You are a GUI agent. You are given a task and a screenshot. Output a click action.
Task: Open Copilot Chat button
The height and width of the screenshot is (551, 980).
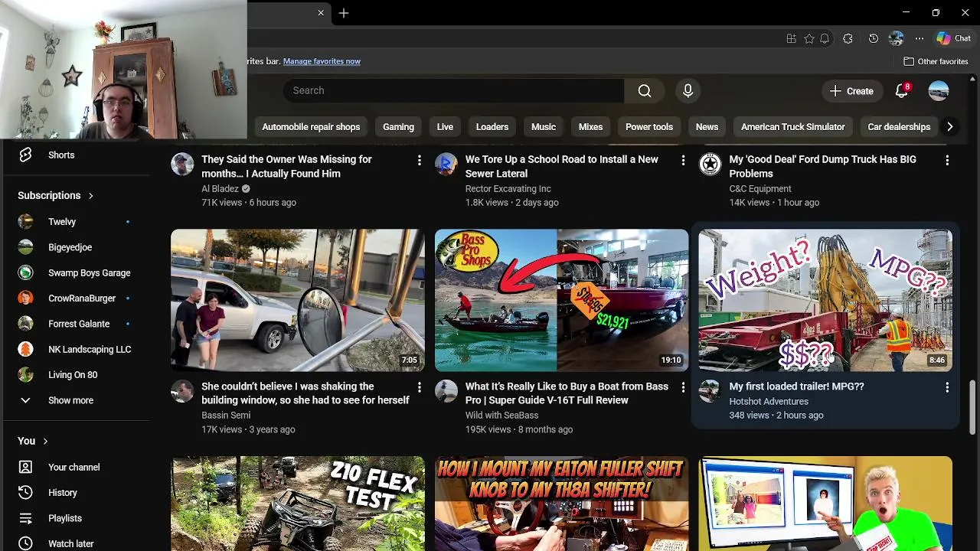click(x=953, y=38)
